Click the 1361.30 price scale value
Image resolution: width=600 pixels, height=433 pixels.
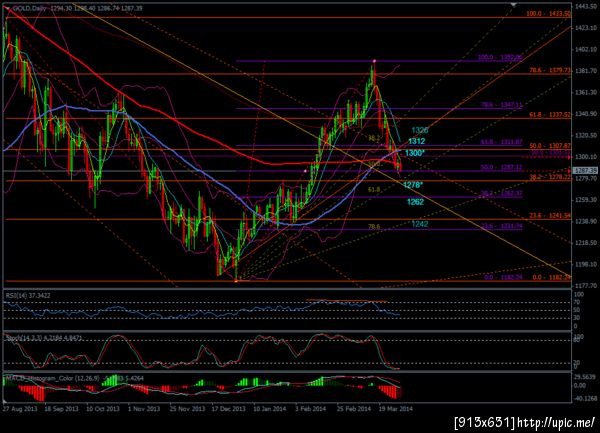[x=586, y=92]
